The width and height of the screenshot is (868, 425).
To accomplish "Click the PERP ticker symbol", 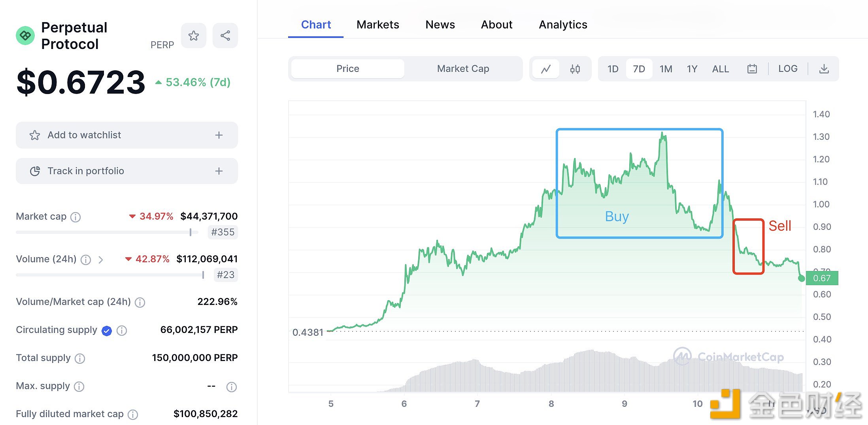I will pos(162,45).
